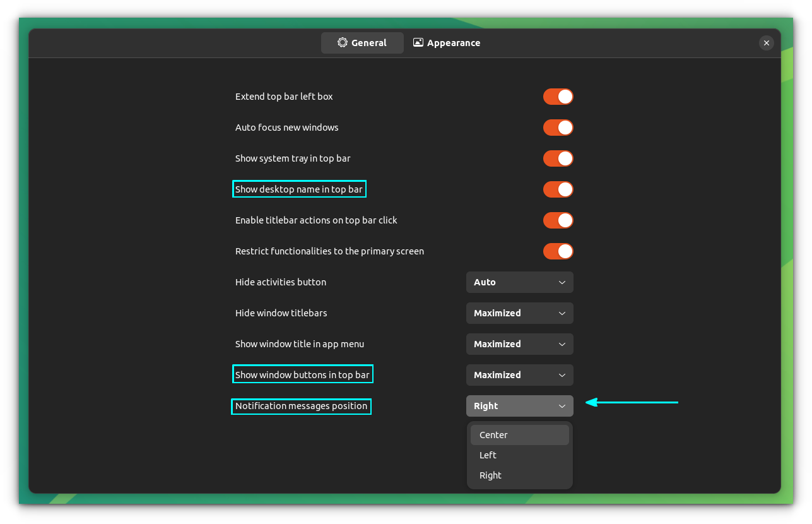Expand the Show window title dropdown
The height and width of the screenshot is (524, 812).
pyautogui.click(x=519, y=344)
